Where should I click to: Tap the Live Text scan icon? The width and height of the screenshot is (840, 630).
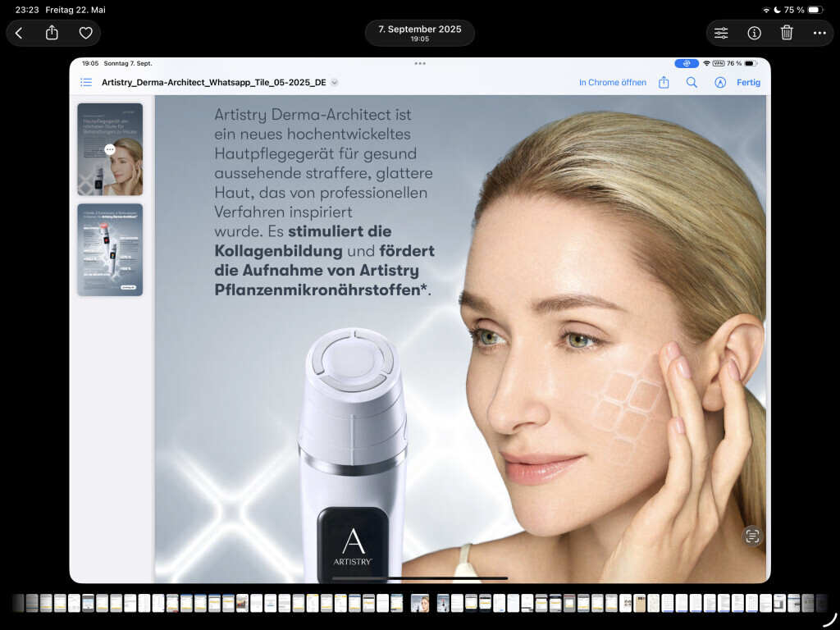(752, 536)
